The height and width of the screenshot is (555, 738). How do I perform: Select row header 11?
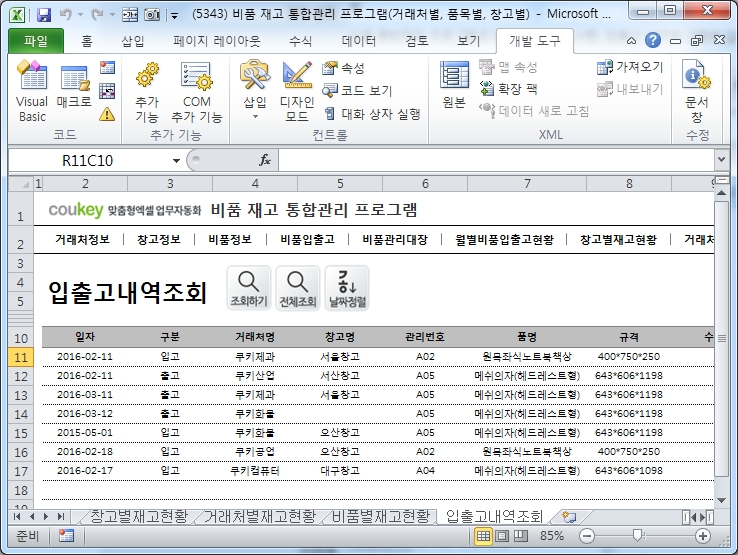point(21,357)
